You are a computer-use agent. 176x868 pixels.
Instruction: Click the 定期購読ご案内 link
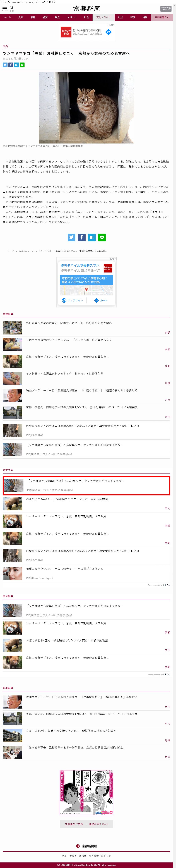(74, 824)
